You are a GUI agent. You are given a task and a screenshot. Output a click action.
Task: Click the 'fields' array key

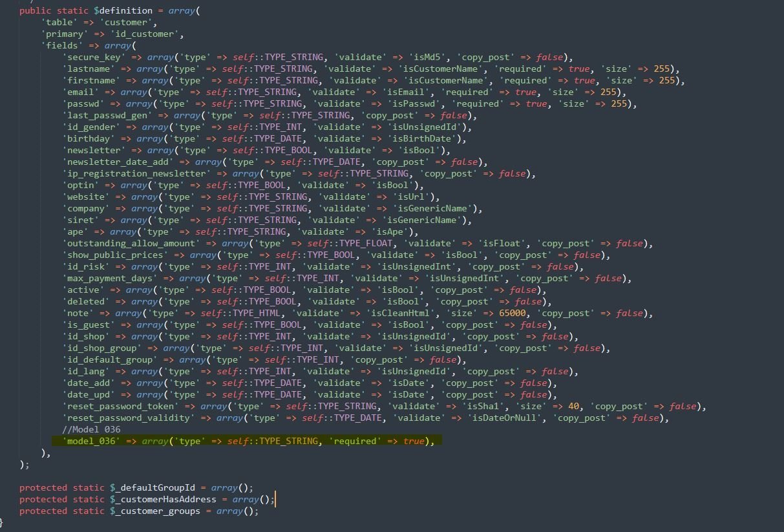[62, 45]
